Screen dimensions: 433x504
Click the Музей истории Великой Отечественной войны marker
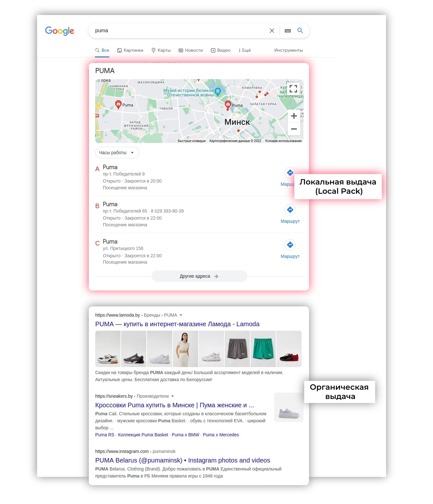click(218, 92)
